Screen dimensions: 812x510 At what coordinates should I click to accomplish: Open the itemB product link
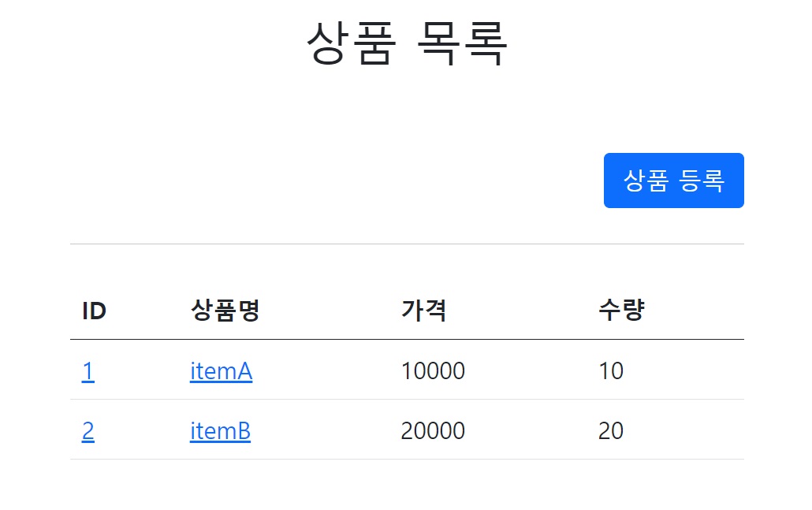(x=220, y=431)
